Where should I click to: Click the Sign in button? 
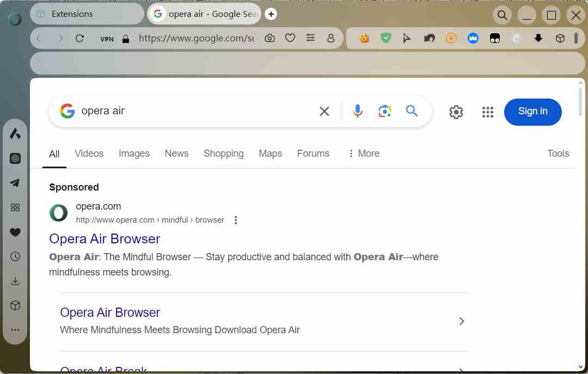coord(533,112)
